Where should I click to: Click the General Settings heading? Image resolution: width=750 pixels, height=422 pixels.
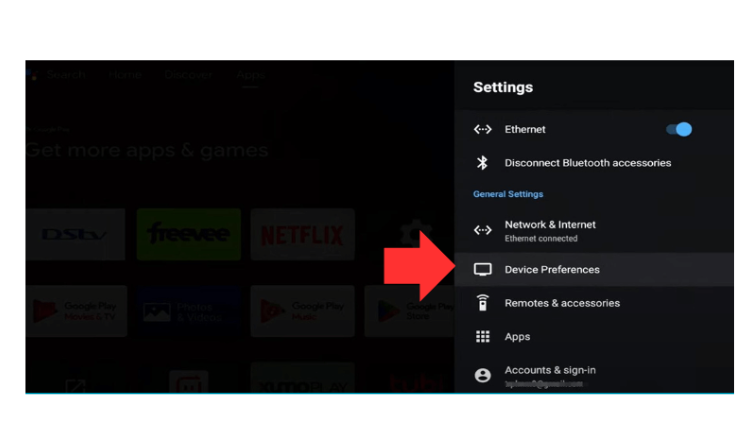(508, 194)
